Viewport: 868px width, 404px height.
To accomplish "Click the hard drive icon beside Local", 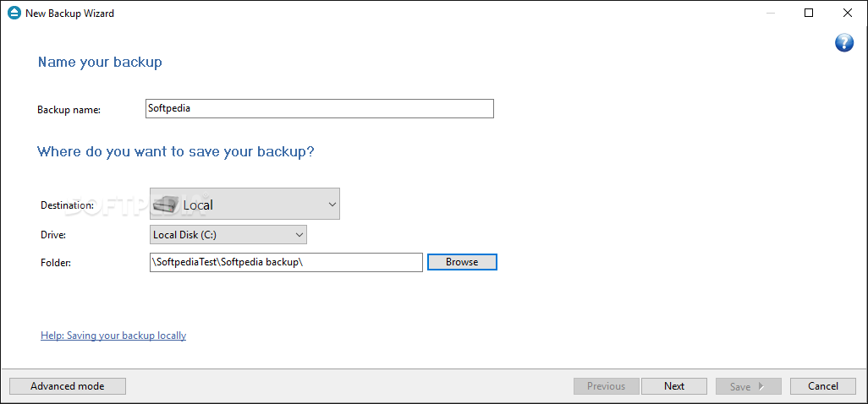I will [x=166, y=205].
